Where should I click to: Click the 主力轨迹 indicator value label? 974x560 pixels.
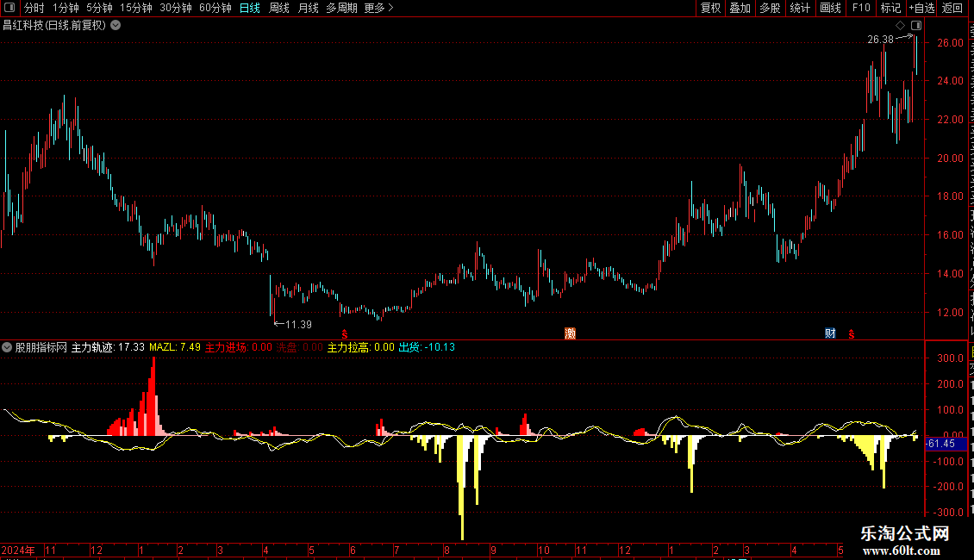(x=108, y=347)
